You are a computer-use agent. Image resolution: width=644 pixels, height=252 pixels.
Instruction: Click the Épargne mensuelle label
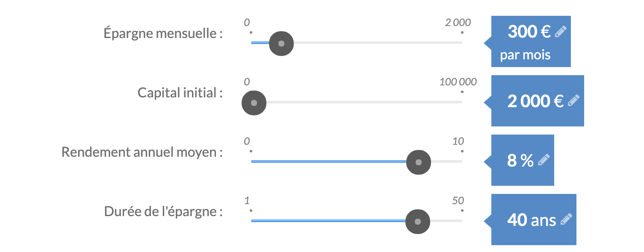163,33
